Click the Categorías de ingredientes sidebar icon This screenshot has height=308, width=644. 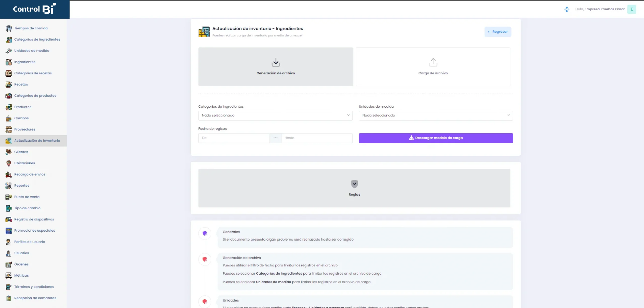(9, 39)
